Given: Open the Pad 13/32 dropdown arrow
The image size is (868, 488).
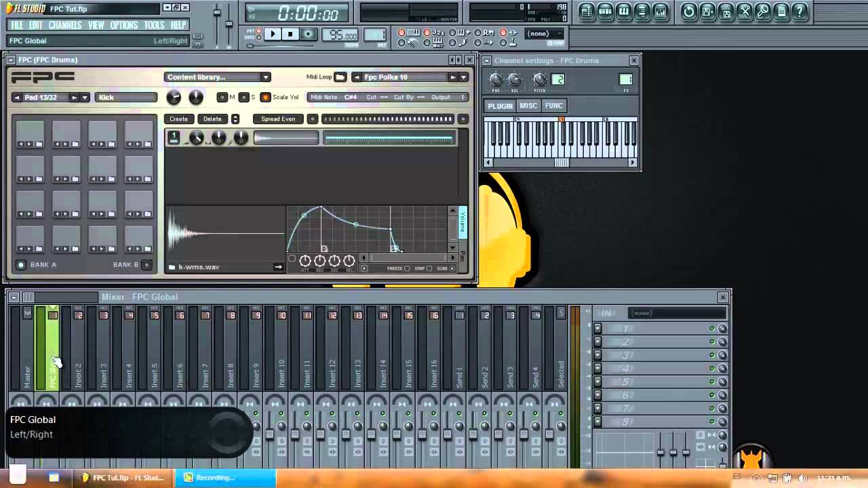Looking at the screenshot, I should pos(85,98).
